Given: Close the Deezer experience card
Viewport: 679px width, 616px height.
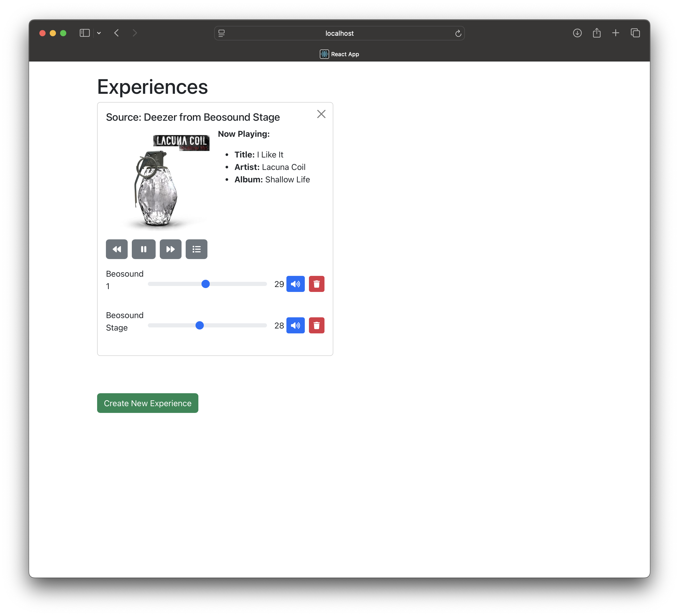Looking at the screenshot, I should click(321, 114).
